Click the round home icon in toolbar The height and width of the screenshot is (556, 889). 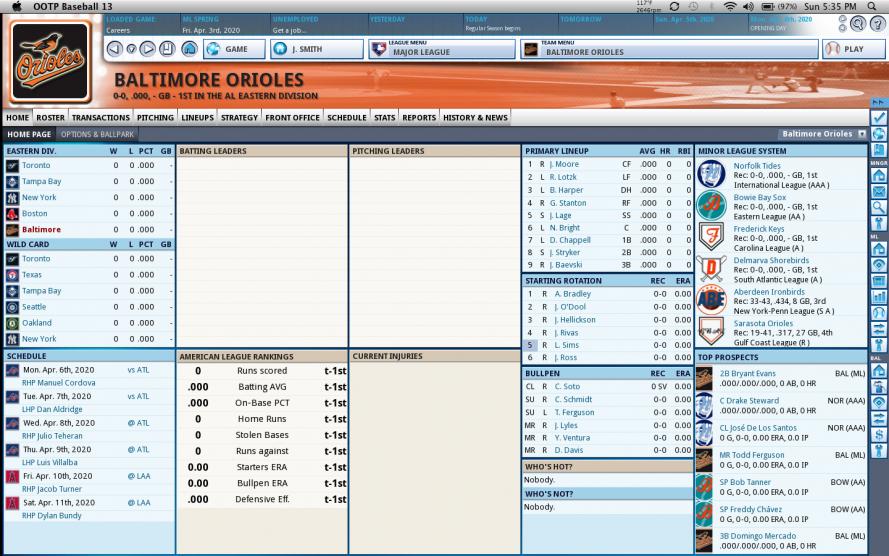(x=189, y=49)
